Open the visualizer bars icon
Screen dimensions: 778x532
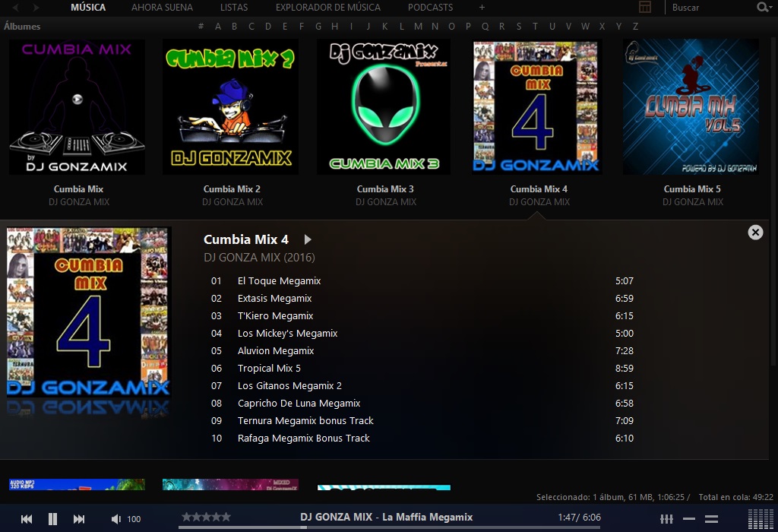pos(760,519)
